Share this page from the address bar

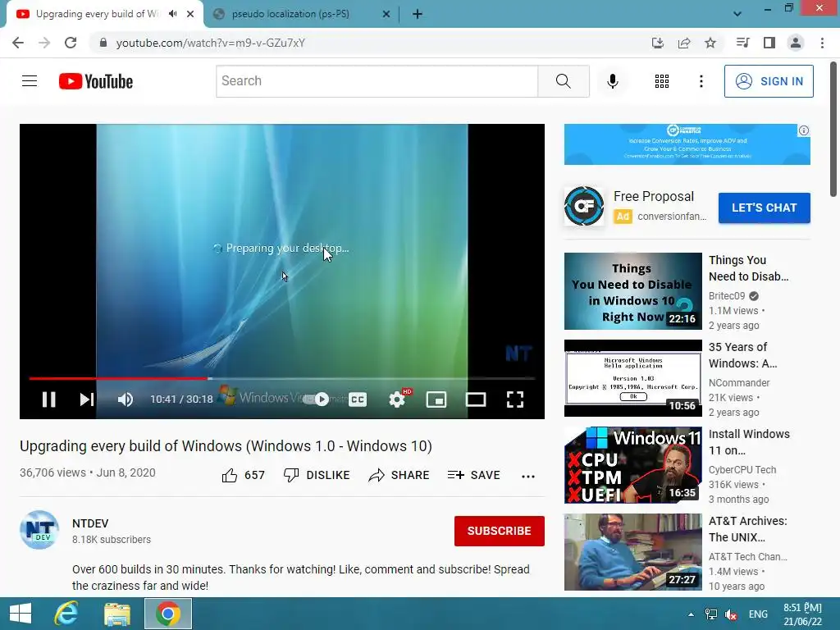point(684,43)
